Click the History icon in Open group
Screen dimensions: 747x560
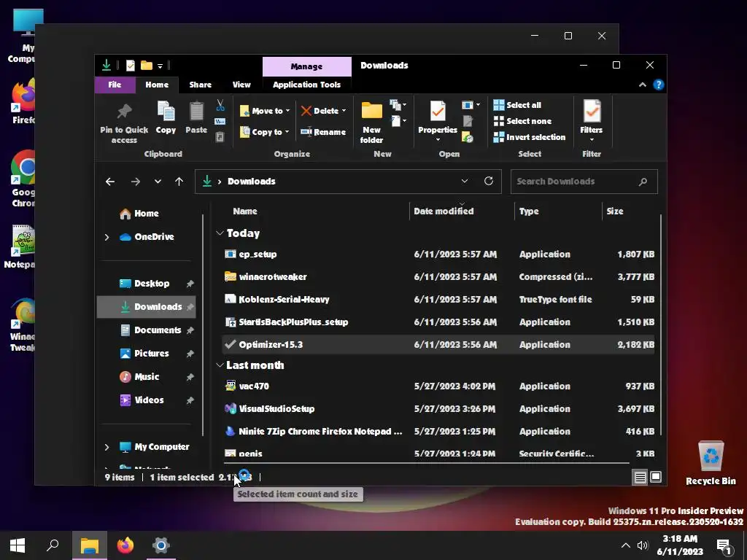[x=468, y=137]
